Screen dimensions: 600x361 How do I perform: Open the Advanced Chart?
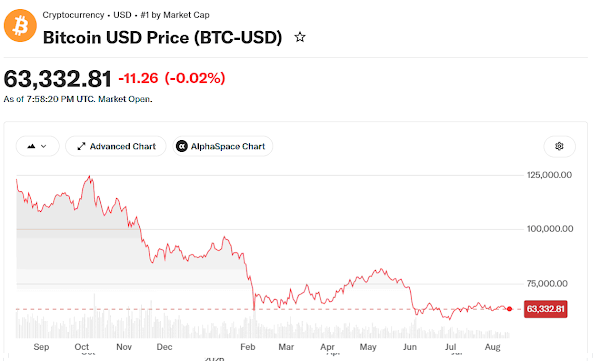[116, 146]
